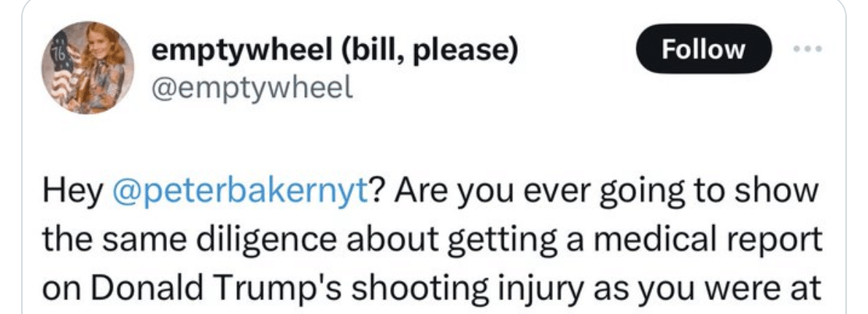Click '(bill, please)' in the display name
The width and height of the screenshot is (868, 314).
[430, 52]
